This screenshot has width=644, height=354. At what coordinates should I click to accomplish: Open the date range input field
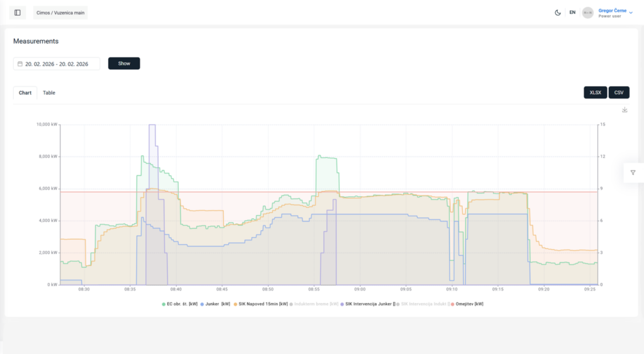(x=57, y=64)
